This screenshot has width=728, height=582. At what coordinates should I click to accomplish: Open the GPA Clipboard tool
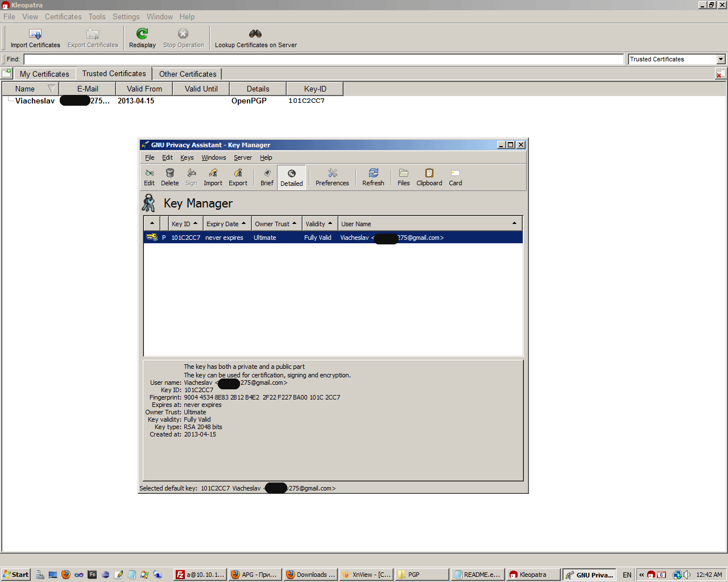tap(429, 177)
